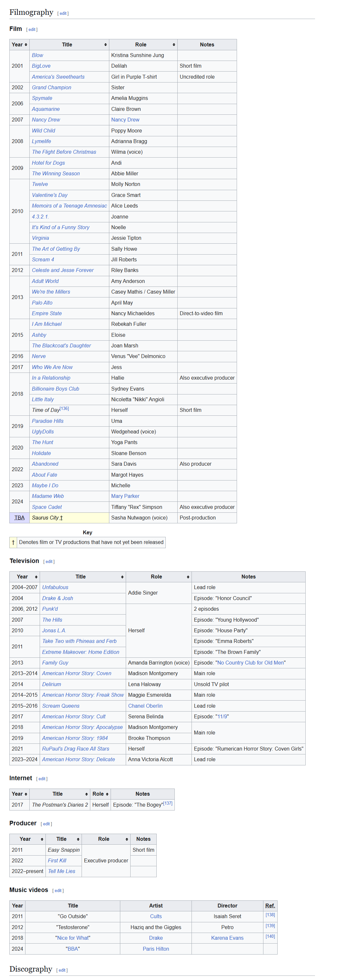Image resolution: width=355 pixels, height=980 pixels.
Task: Open Space Cadet film link
Action: pyautogui.click(x=47, y=507)
